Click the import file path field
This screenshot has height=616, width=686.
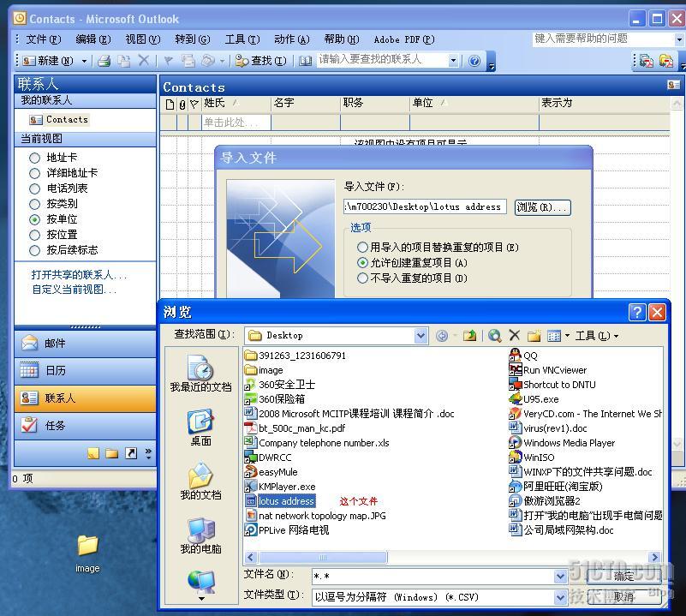425,206
